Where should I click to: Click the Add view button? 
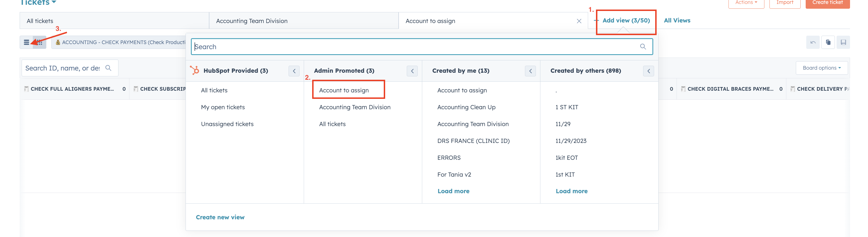(626, 20)
